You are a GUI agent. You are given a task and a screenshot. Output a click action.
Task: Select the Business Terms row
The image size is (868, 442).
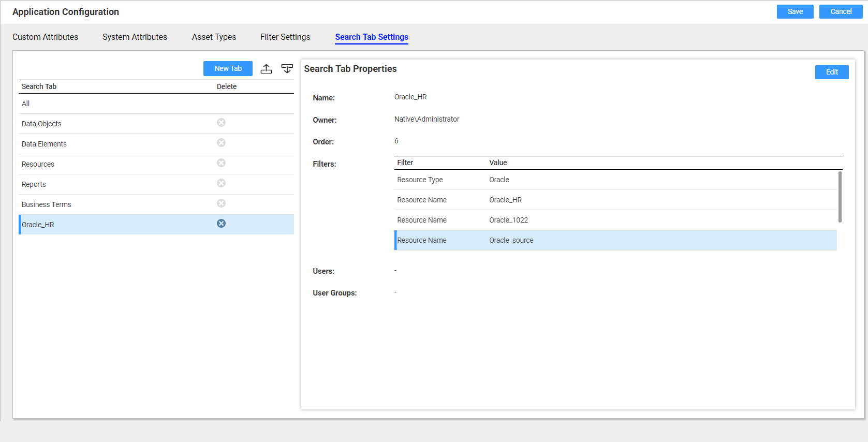pos(156,204)
